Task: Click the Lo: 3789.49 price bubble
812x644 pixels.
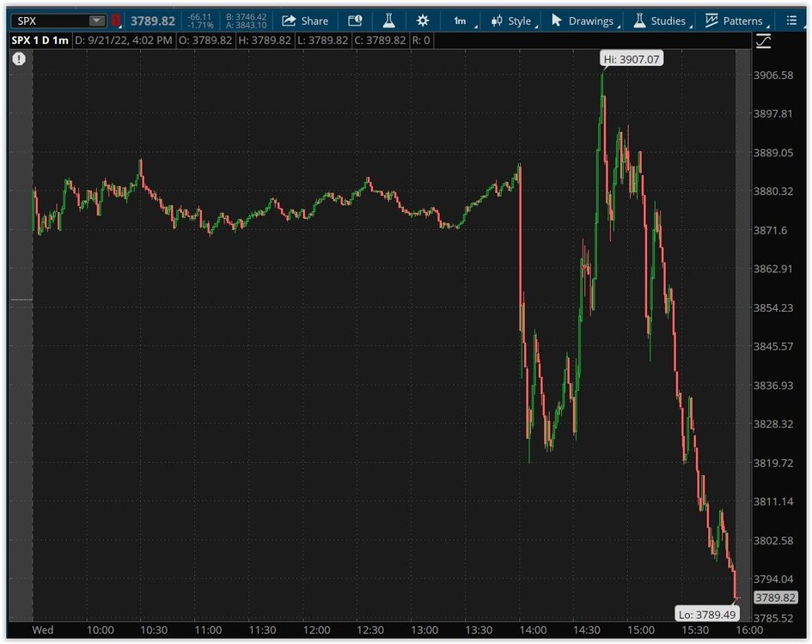Action: click(x=707, y=613)
